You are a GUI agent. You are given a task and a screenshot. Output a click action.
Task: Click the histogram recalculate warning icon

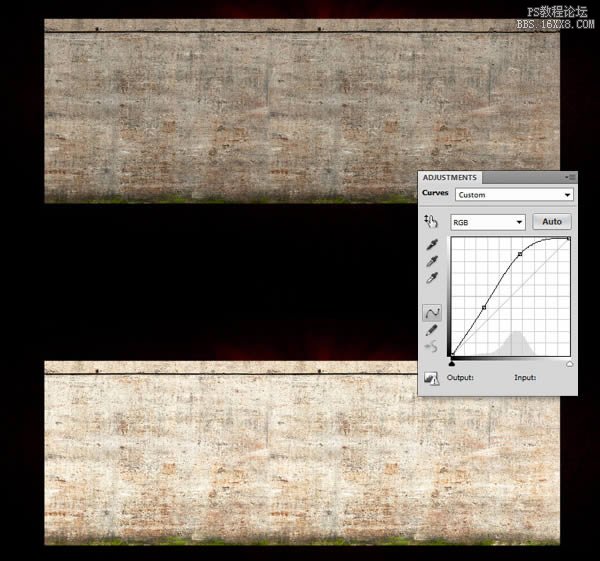pyautogui.click(x=431, y=378)
